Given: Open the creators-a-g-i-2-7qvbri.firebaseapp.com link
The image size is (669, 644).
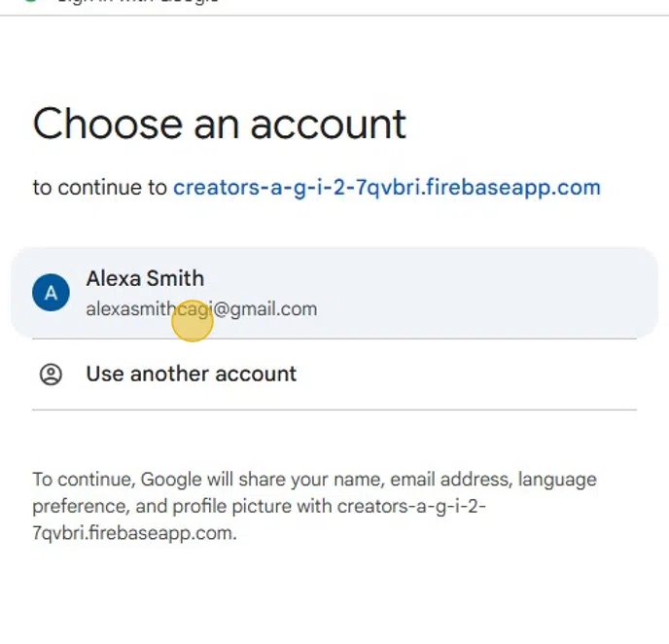Looking at the screenshot, I should (x=386, y=188).
